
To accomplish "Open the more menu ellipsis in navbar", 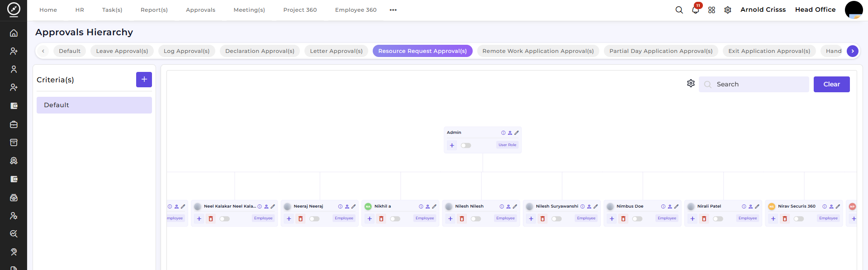I will (393, 10).
